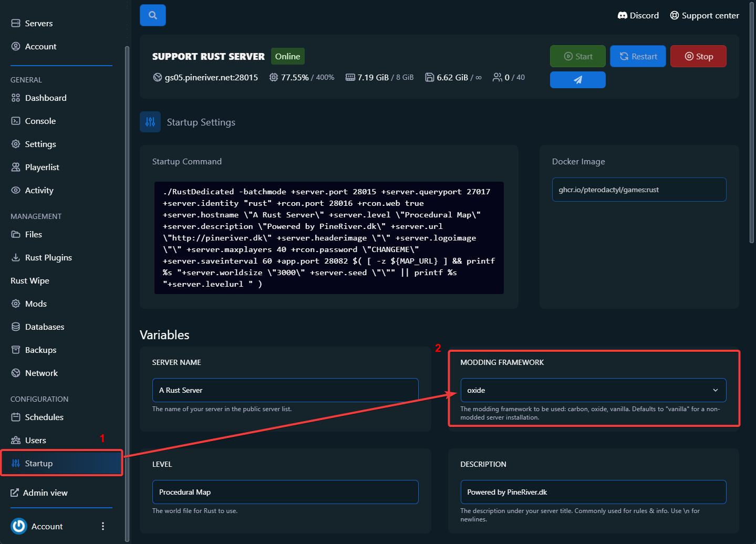Screen dimensions: 756x544
Task: Click the green Start server button
Action: pos(578,56)
